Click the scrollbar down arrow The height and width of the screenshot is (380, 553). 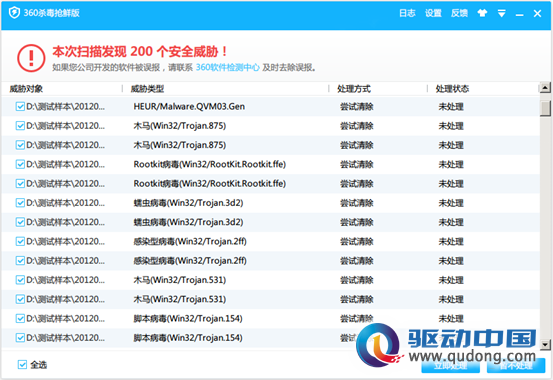pyautogui.click(x=545, y=344)
